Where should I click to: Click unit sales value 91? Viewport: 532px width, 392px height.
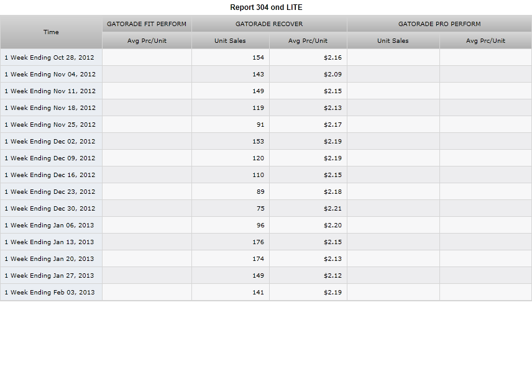pyautogui.click(x=260, y=124)
